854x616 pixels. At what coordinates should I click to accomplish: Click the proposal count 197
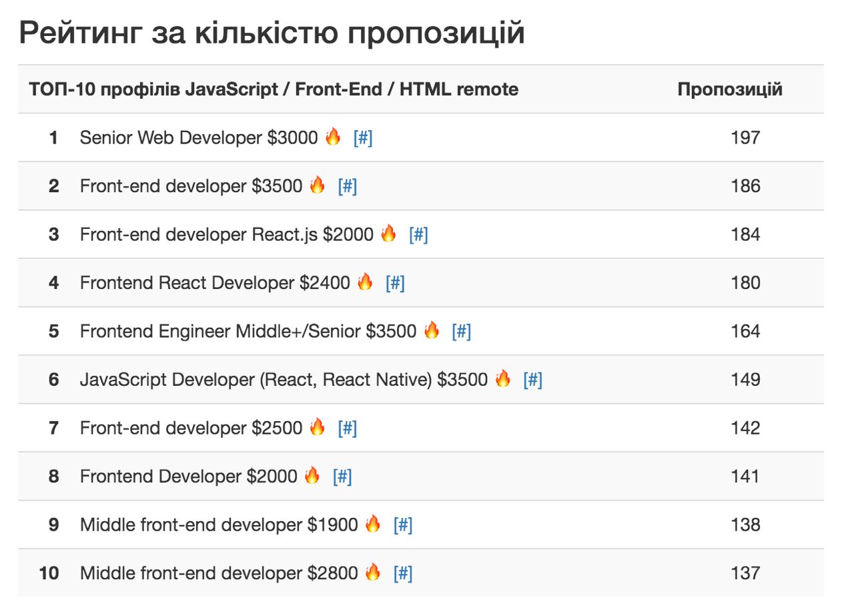(x=745, y=137)
